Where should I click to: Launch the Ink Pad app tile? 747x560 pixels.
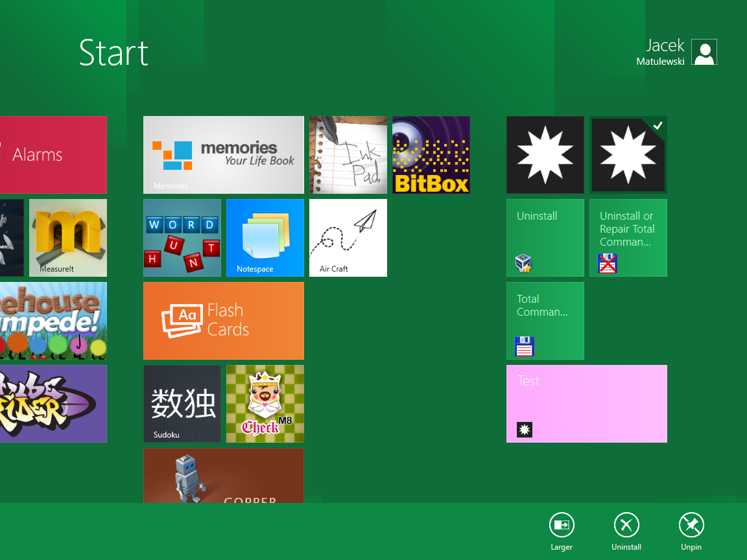(x=348, y=155)
